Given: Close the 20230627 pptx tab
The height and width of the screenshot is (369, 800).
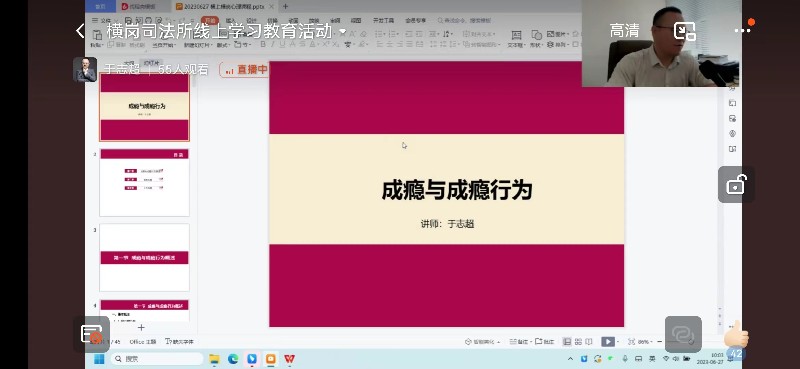Looking at the screenshot, I should 271,7.
